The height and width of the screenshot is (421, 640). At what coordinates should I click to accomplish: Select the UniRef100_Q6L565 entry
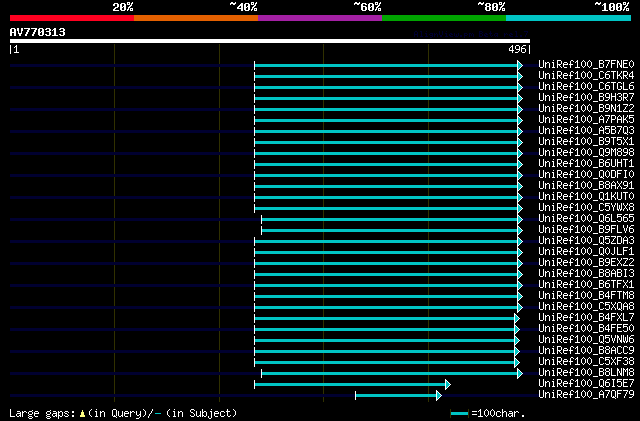[586, 219]
